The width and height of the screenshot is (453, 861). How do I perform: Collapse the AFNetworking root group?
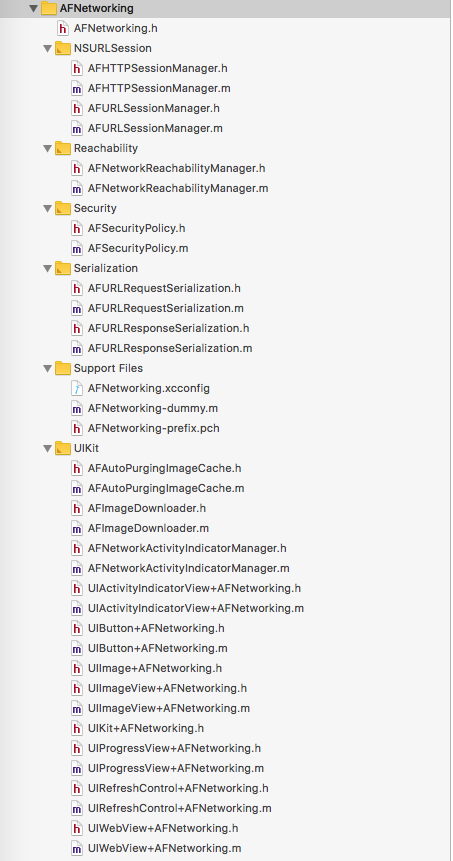coord(34,9)
